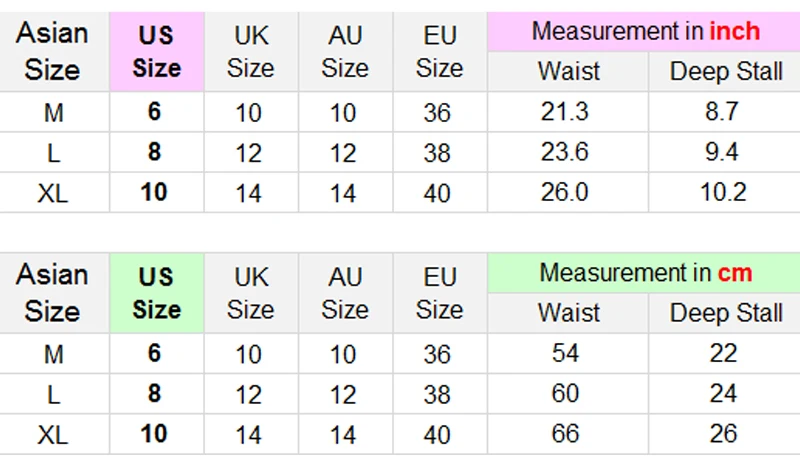
Task: Click the green US Size header cell
Action: click(155, 293)
